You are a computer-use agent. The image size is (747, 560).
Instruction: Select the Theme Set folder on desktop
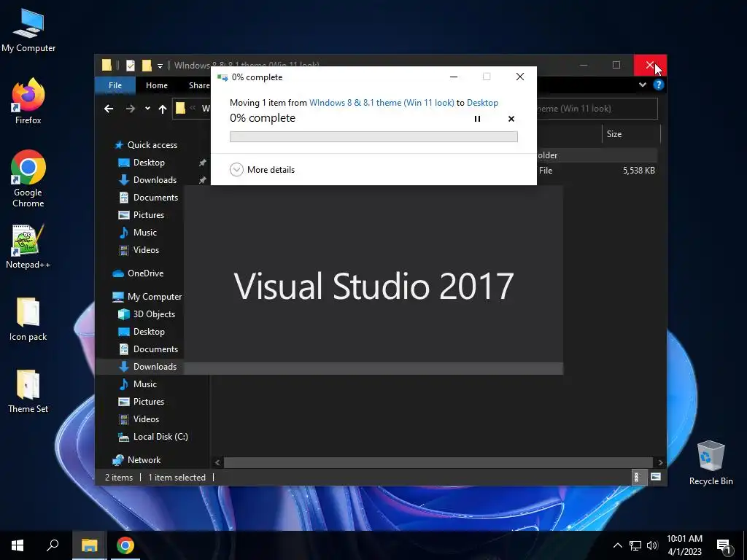coord(28,392)
